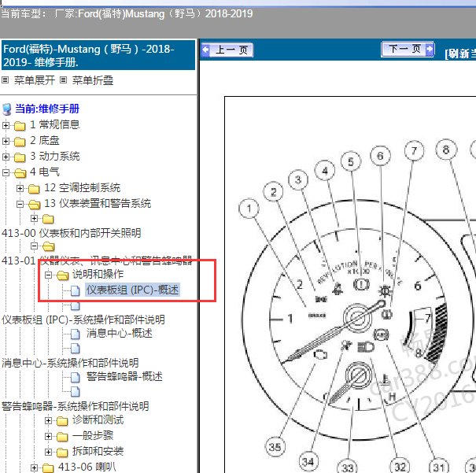Image resolution: width=476 pixels, height=473 pixels.
Task: Expand the 413-00 仪表板和内部开关照明 node
Action: point(35,218)
